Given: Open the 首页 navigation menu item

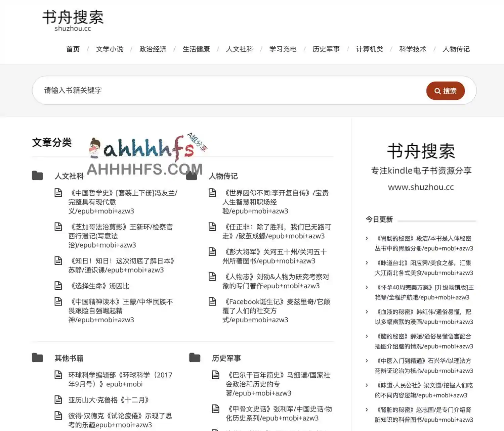Looking at the screenshot, I should click(73, 49).
